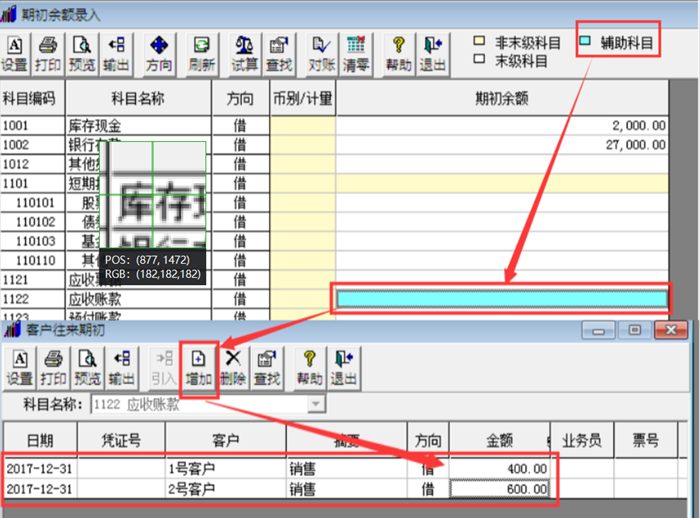
Task: Click the 非末级科目 yellow legend box
Action: tap(479, 41)
